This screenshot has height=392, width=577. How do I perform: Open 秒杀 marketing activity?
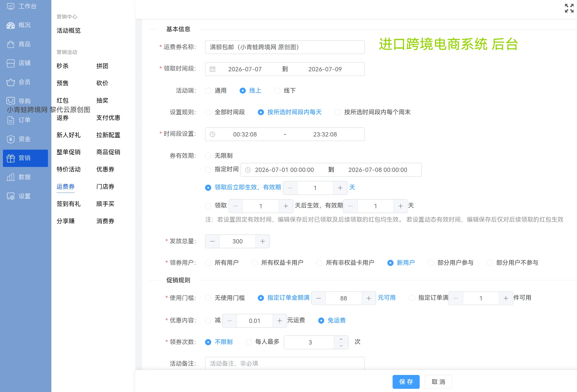point(63,66)
